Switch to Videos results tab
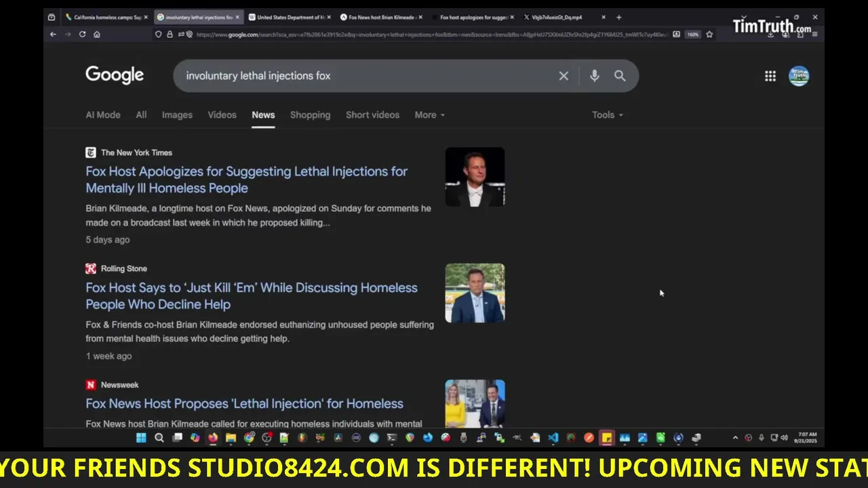This screenshot has width=868, height=488. click(222, 115)
